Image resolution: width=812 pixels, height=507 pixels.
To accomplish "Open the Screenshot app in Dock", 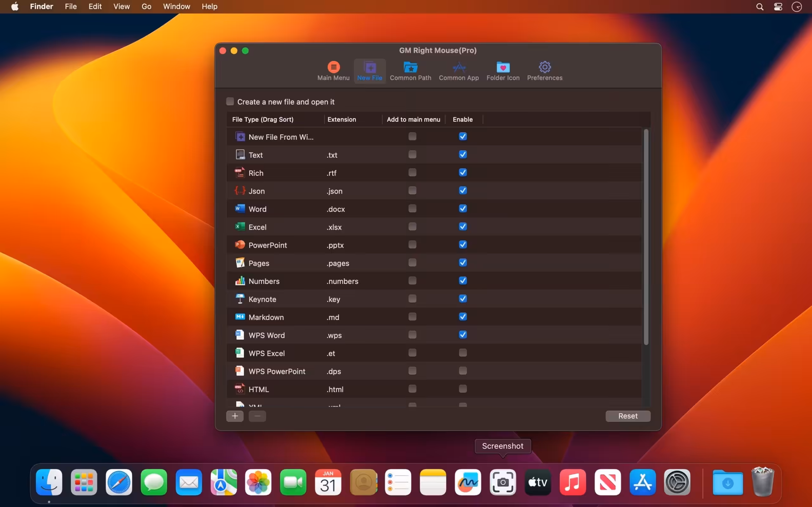I will pos(503,482).
